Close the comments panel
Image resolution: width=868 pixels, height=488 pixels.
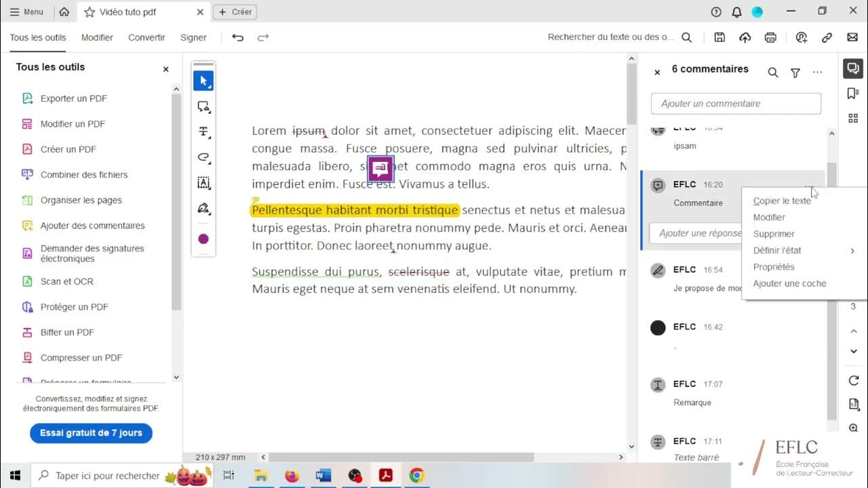656,72
